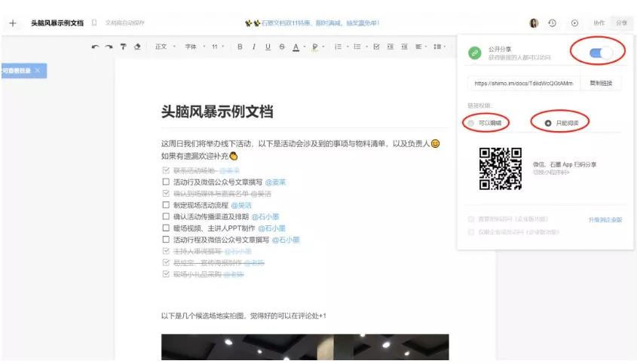Expand the highlight color dropdown arrow
The image size is (637, 364).
pos(323,47)
